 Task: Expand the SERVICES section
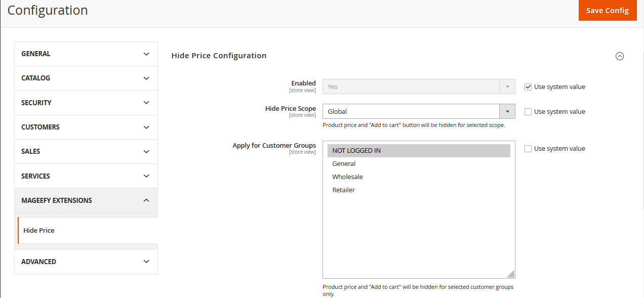pos(146,176)
